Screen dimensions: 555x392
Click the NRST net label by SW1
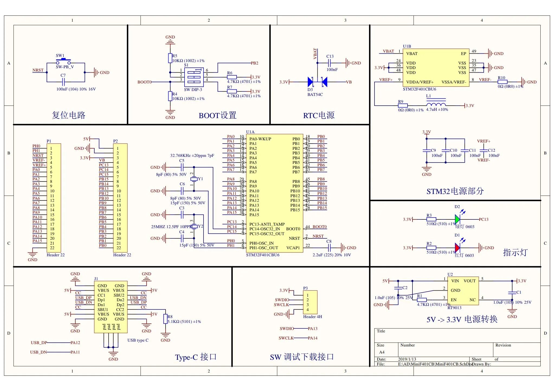[38, 70]
